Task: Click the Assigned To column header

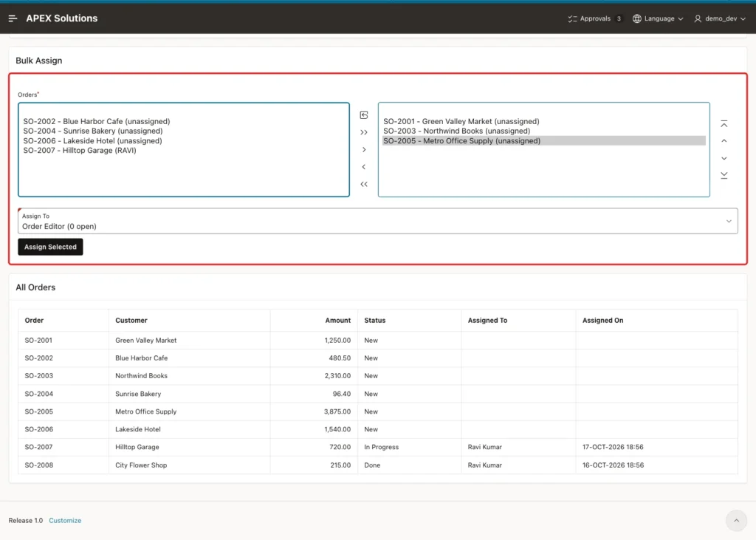Action: pyautogui.click(x=487, y=321)
